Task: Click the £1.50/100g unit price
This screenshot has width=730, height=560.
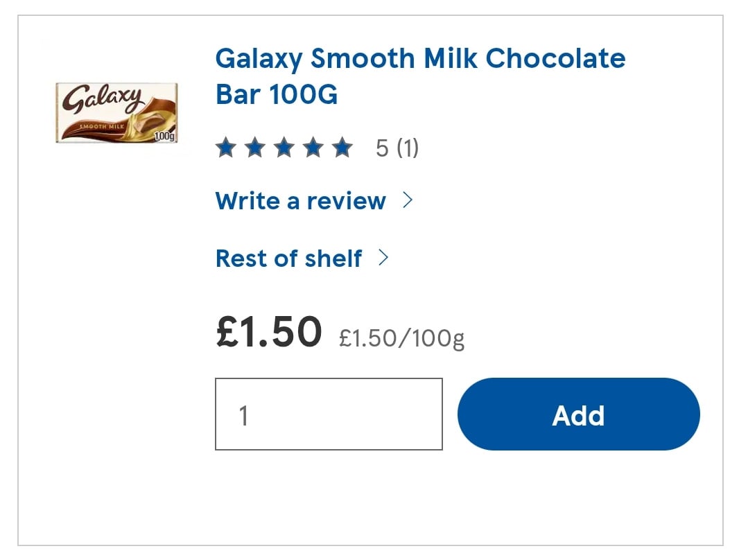Action: [402, 338]
